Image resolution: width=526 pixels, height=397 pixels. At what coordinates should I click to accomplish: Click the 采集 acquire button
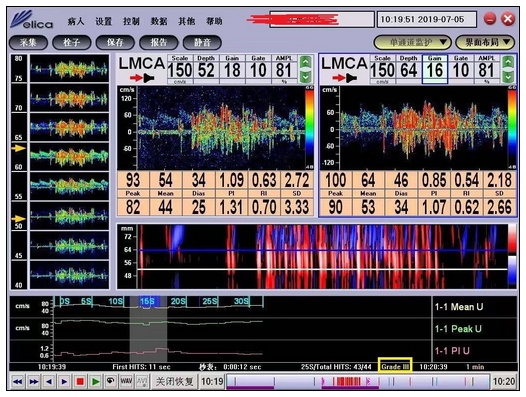pyautogui.click(x=28, y=43)
